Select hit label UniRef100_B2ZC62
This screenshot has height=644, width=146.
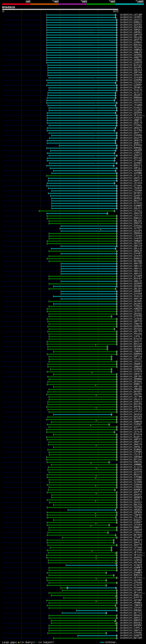[131, 65]
